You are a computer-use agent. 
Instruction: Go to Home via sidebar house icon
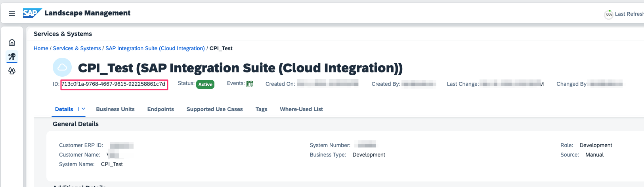[x=12, y=42]
